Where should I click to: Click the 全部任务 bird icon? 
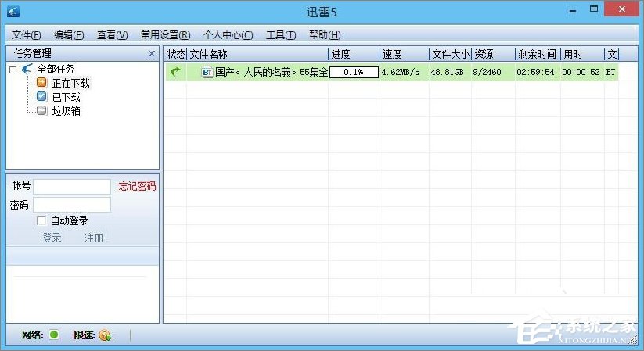click(27, 69)
